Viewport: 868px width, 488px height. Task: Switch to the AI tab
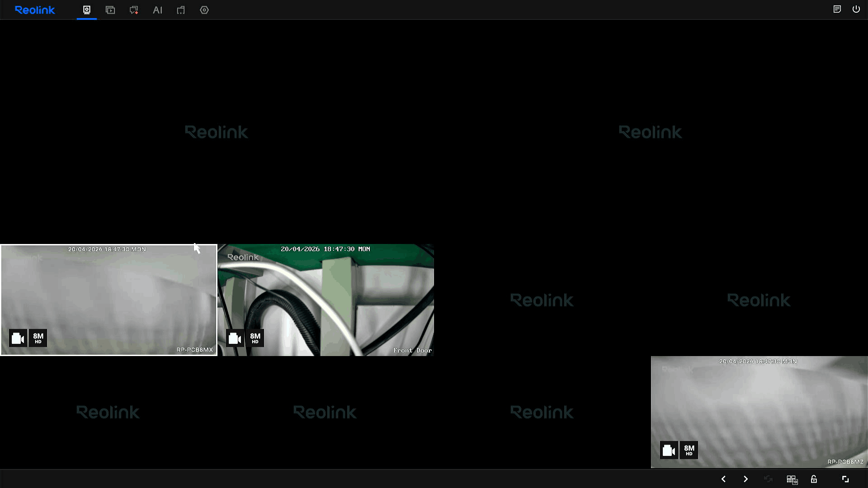tap(157, 10)
